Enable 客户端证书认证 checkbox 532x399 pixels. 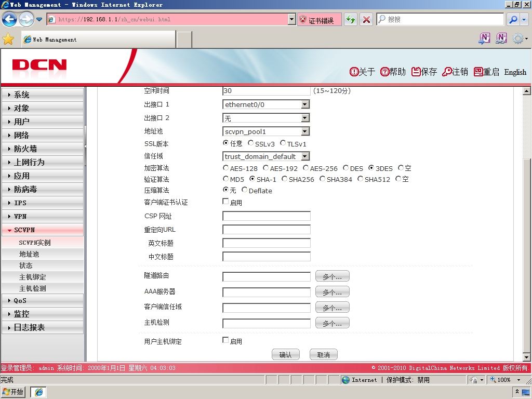click(225, 201)
